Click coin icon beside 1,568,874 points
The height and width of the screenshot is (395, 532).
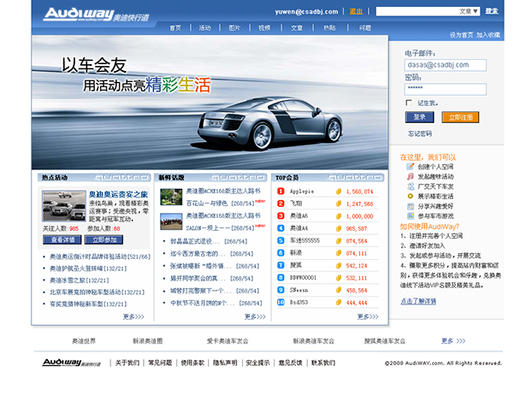pos(338,192)
